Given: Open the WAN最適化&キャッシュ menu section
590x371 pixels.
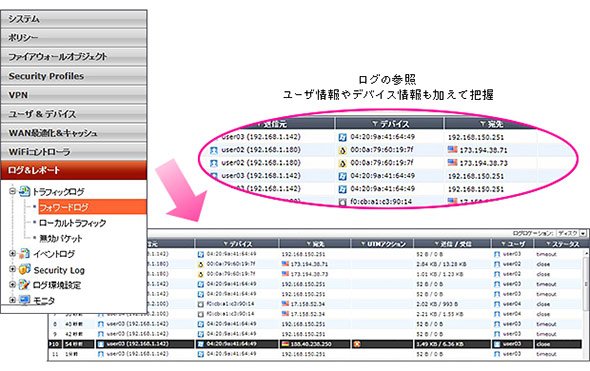Looking at the screenshot, I should coord(74,133).
